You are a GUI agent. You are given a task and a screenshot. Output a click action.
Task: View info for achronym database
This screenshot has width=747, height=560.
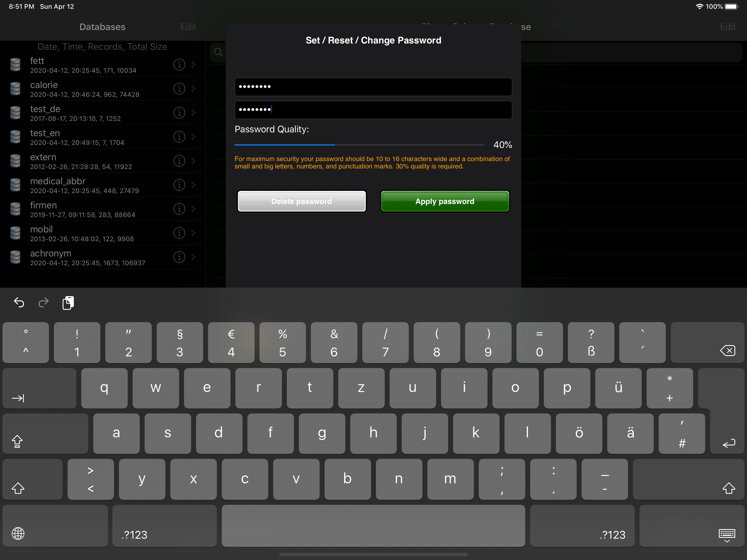(x=179, y=257)
